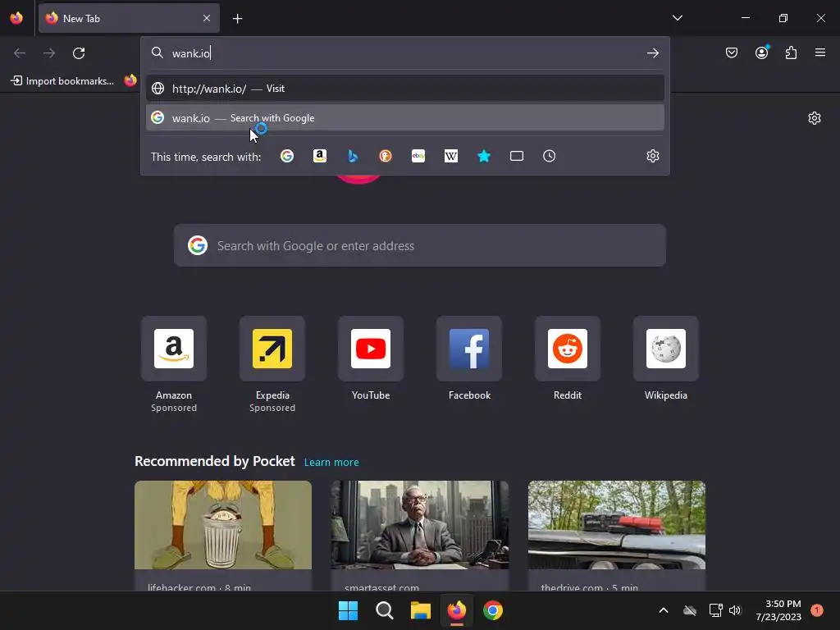Viewport: 840px width, 630px height.
Task: Open the smartasset.com Pocket story
Action: coord(419,536)
